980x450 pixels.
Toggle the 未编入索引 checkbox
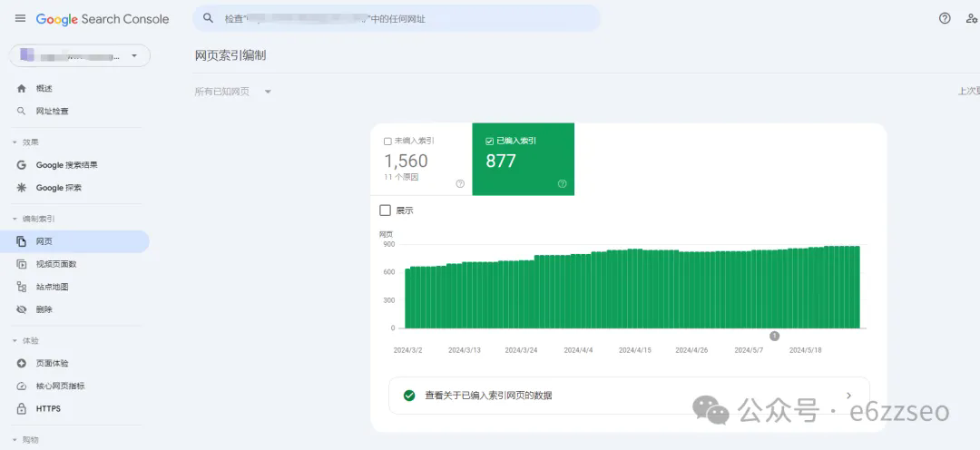[387, 142]
